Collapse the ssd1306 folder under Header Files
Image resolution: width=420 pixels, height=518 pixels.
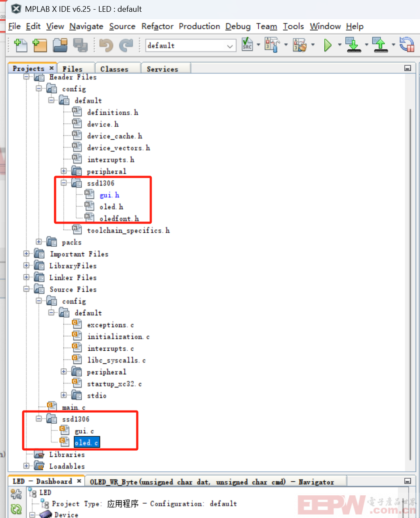tap(64, 183)
